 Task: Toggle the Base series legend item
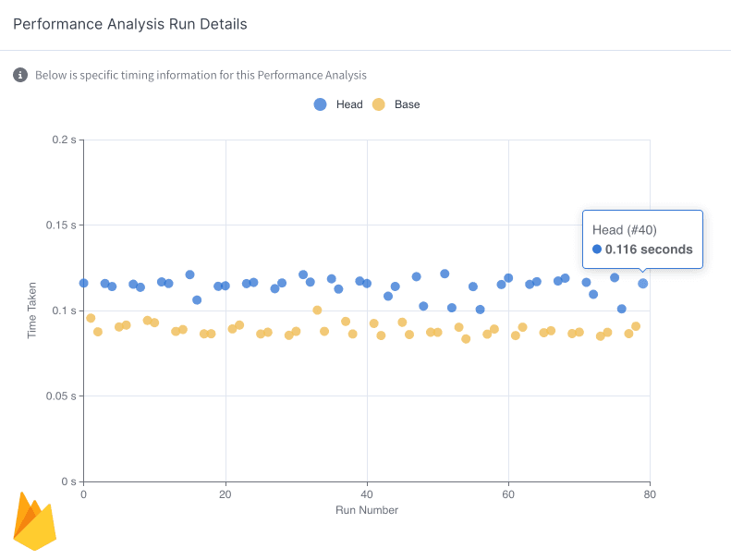click(x=396, y=104)
